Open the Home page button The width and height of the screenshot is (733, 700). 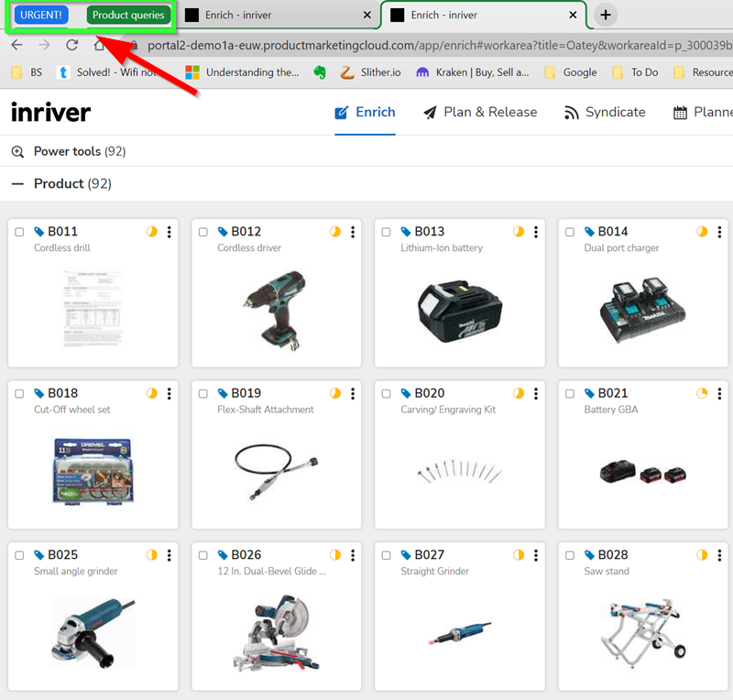pos(99,45)
